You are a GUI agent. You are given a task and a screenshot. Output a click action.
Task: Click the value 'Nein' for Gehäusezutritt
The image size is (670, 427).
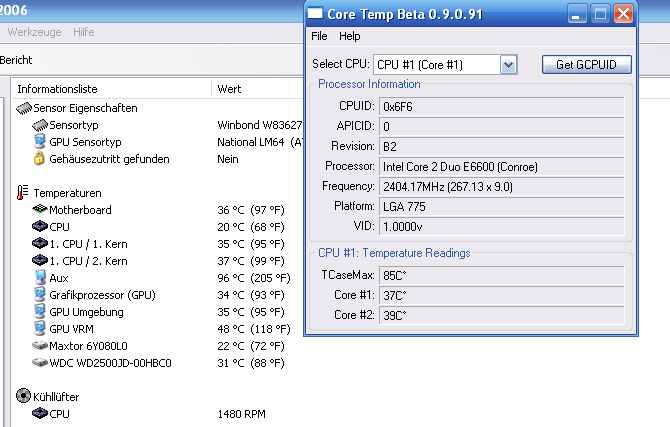click(228, 159)
